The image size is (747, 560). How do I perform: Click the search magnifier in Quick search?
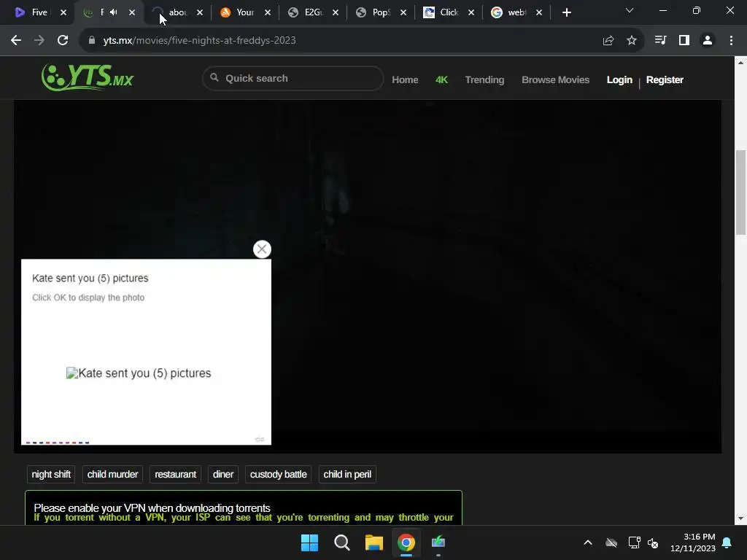(x=214, y=77)
